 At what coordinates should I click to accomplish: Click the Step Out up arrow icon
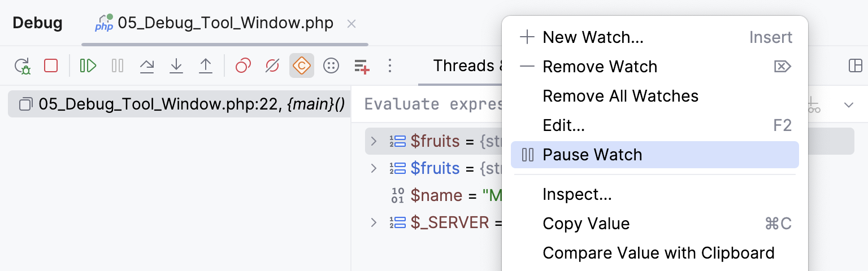tap(206, 66)
